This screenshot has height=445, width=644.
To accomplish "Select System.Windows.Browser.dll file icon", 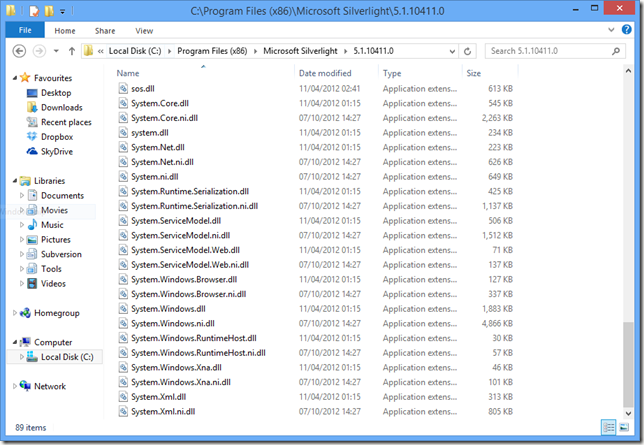I will coord(123,279).
